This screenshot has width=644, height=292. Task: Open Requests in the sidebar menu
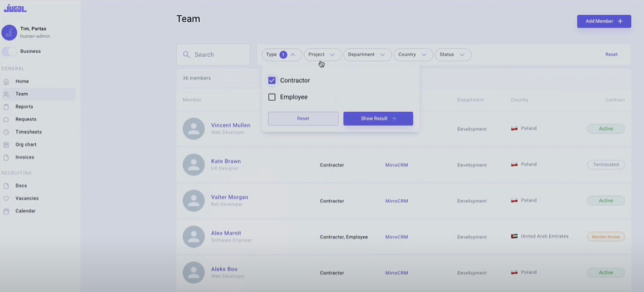[x=25, y=120]
